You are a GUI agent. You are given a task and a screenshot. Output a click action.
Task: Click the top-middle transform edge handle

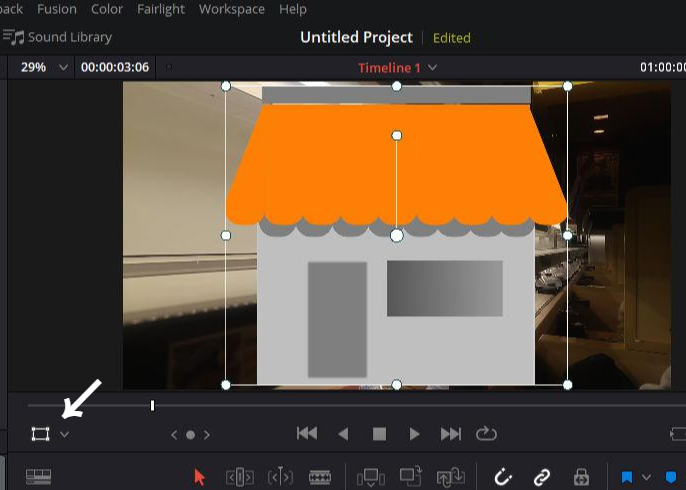(x=396, y=86)
